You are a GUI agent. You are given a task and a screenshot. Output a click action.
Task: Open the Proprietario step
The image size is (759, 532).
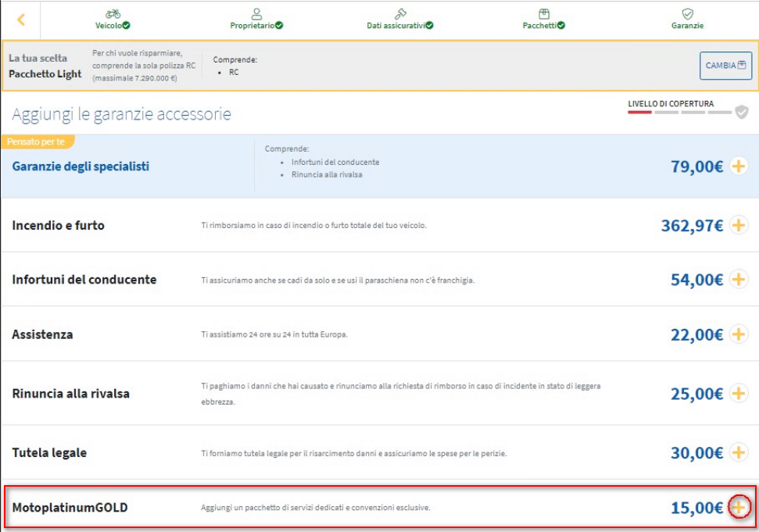tap(256, 20)
